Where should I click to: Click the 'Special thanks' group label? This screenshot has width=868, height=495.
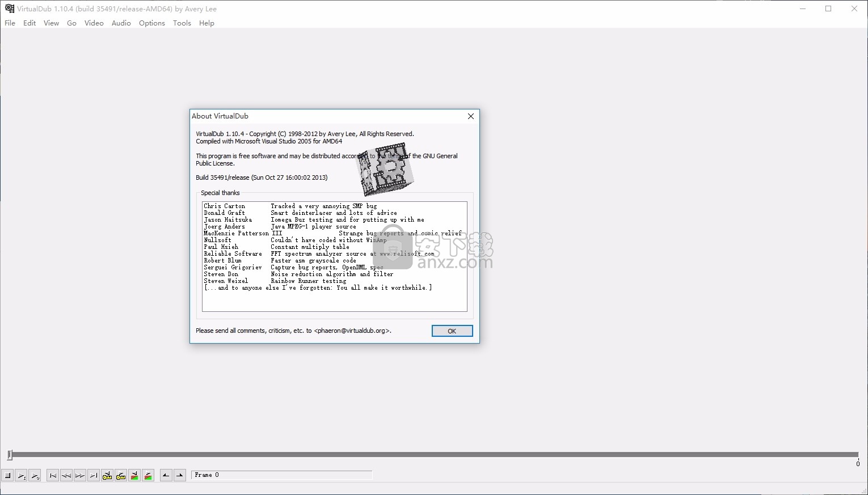tap(220, 193)
